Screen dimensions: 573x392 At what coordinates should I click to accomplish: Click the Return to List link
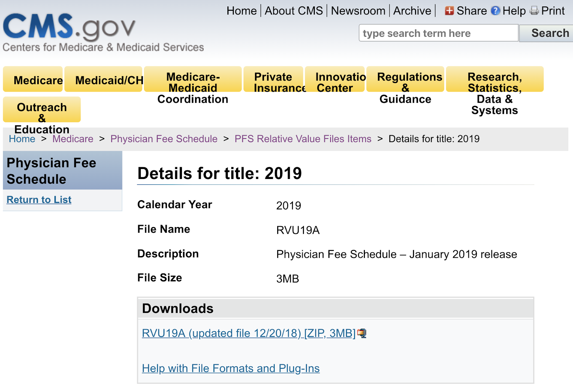point(39,200)
